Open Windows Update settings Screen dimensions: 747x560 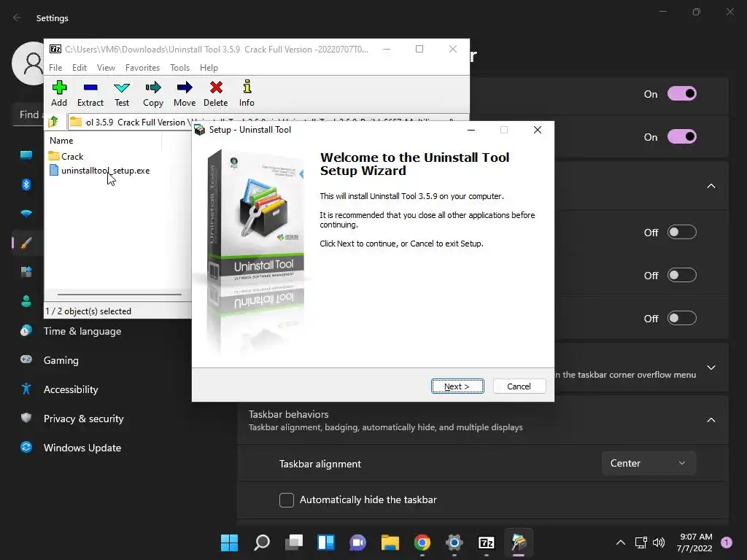82,448
